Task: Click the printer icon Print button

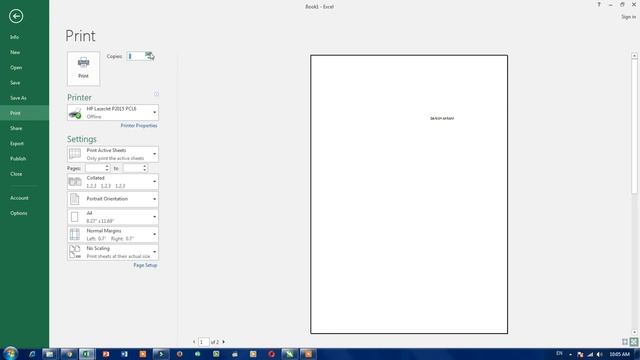Action: [83, 68]
